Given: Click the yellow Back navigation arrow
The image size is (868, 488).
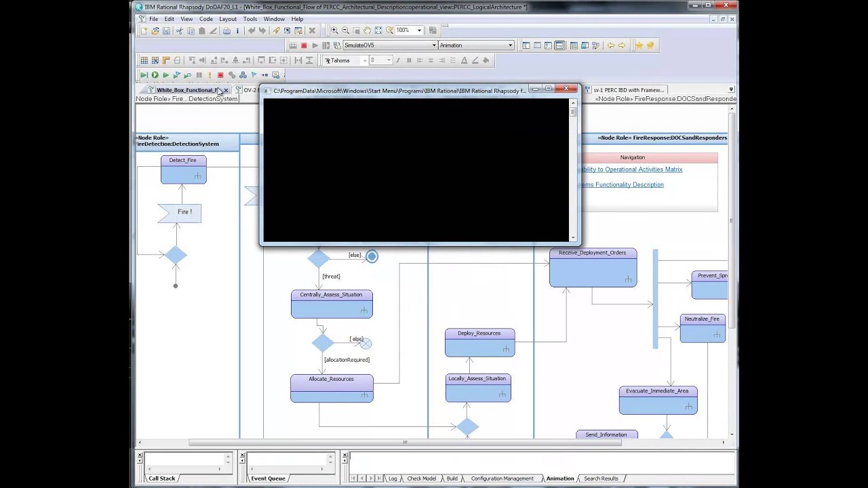Looking at the screenshot, I should tap(610, 45).
